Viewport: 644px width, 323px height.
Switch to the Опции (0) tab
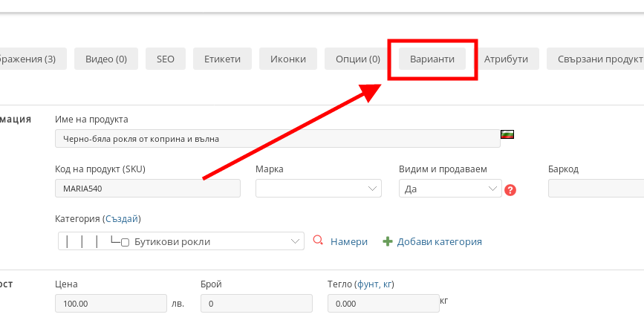[x=358, y=59]
